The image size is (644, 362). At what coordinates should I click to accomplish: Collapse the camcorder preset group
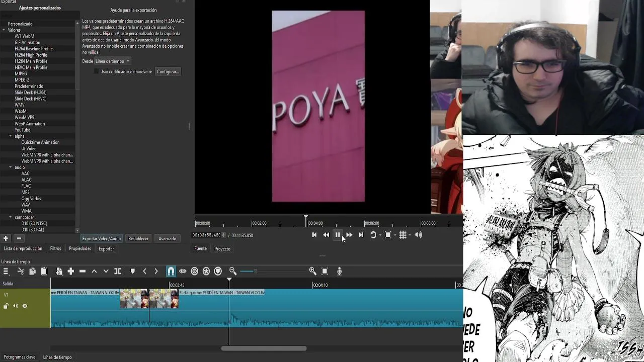(x=11, y=217)
